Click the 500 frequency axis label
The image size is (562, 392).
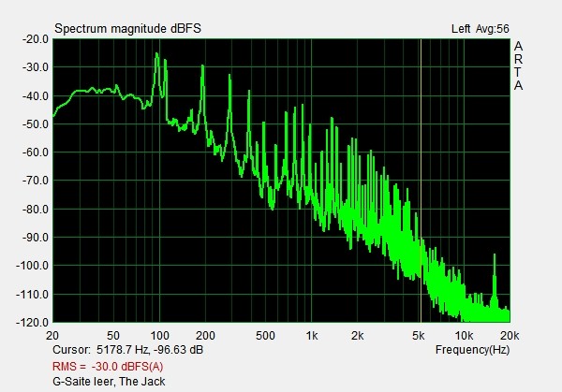(x=265, y=336)
